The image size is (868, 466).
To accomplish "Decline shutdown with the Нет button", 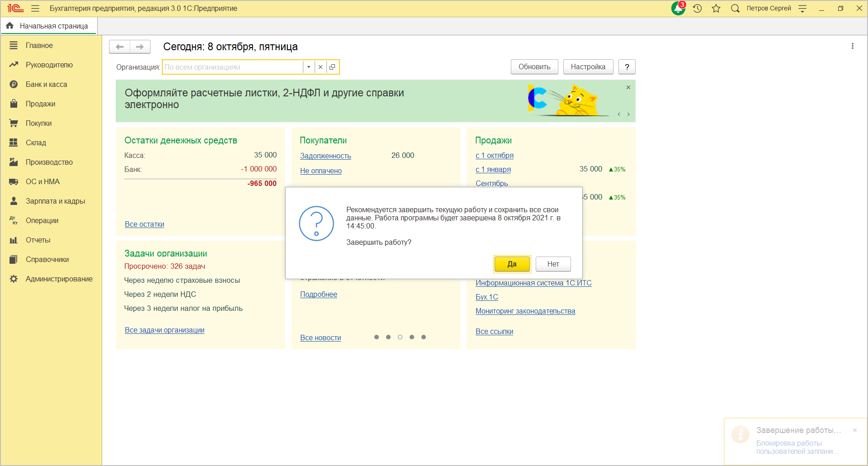I will pyautogui.click(x=553, y=264).
